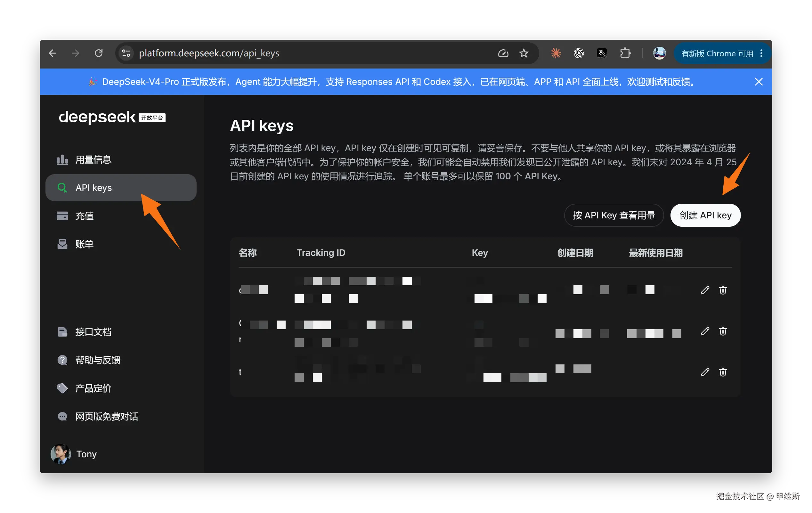Delete the first API key row
This screenshot has height=513, width=812.
[x=723, y=290]
